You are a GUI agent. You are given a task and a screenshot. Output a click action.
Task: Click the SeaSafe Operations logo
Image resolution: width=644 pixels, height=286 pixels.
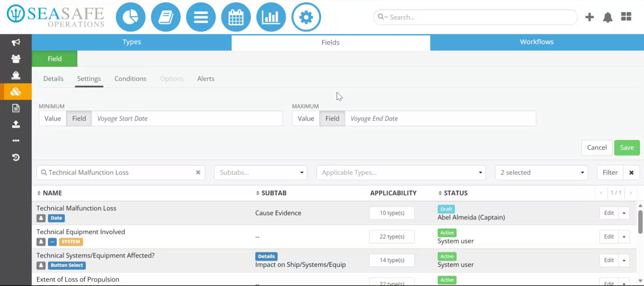[x=56, y=16]
